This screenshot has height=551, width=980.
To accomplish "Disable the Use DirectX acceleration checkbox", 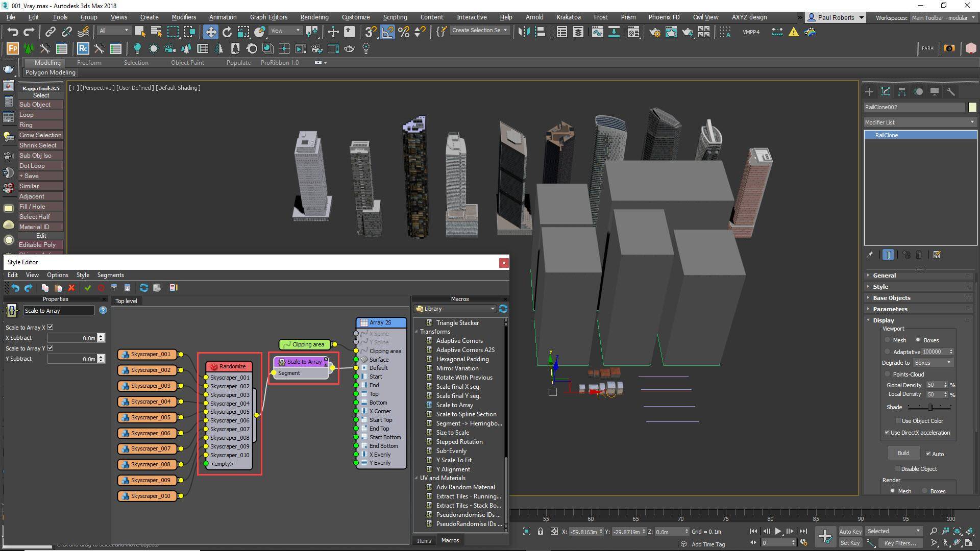I will point(887,432).
